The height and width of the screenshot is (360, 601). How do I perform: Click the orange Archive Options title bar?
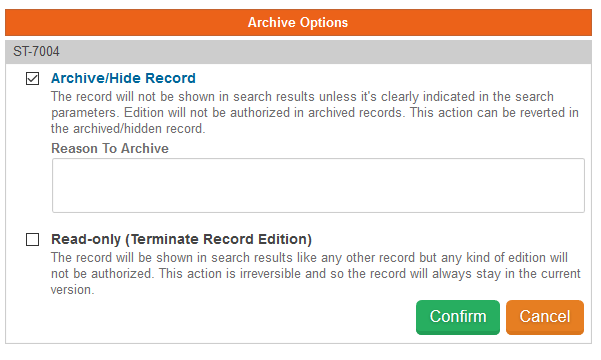[298, 23]
